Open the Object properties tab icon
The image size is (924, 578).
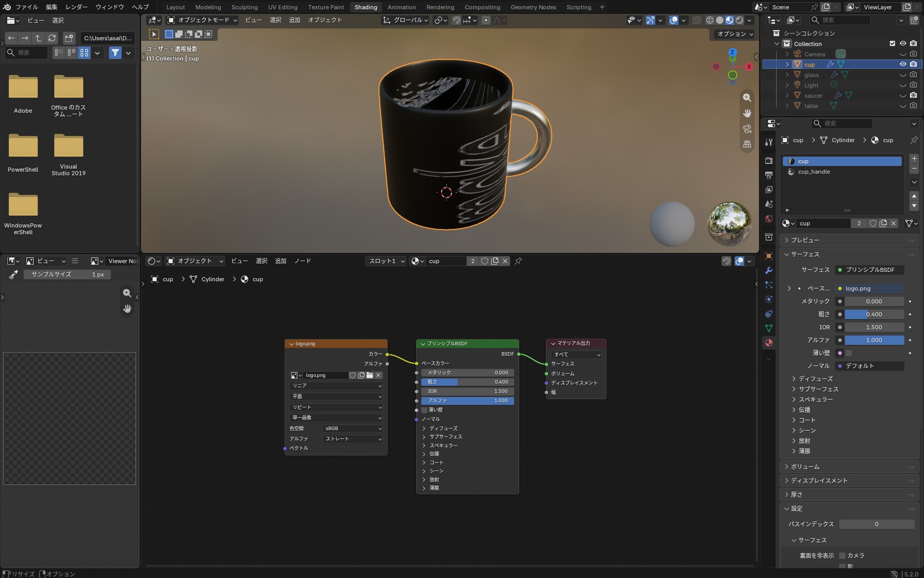[769, 256]
